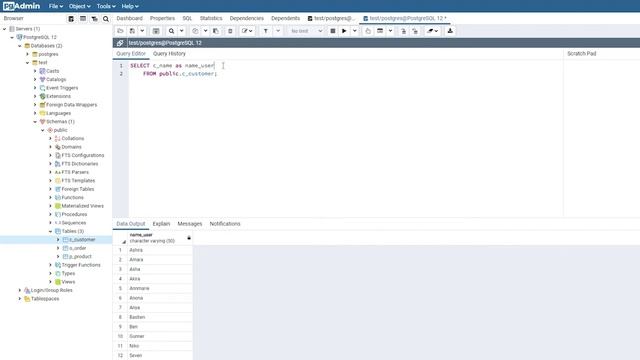Screen dimensions: 640x360
Task: Click View Data table icon in Browser panel
Action: [x=83, y=19]
